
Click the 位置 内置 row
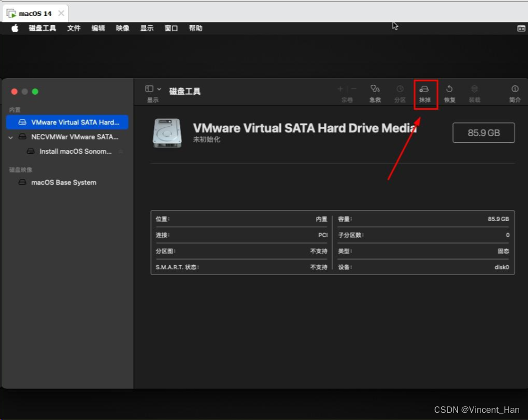[242, 219]
